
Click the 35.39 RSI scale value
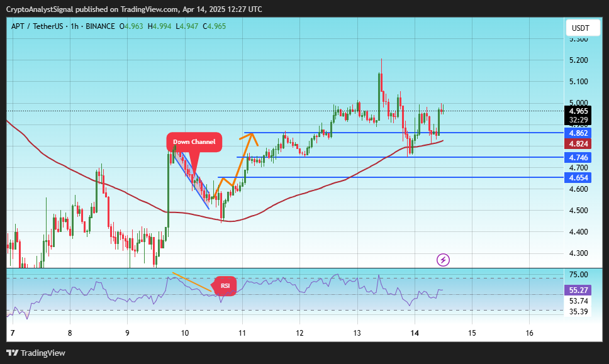click(x=578, y=311)
